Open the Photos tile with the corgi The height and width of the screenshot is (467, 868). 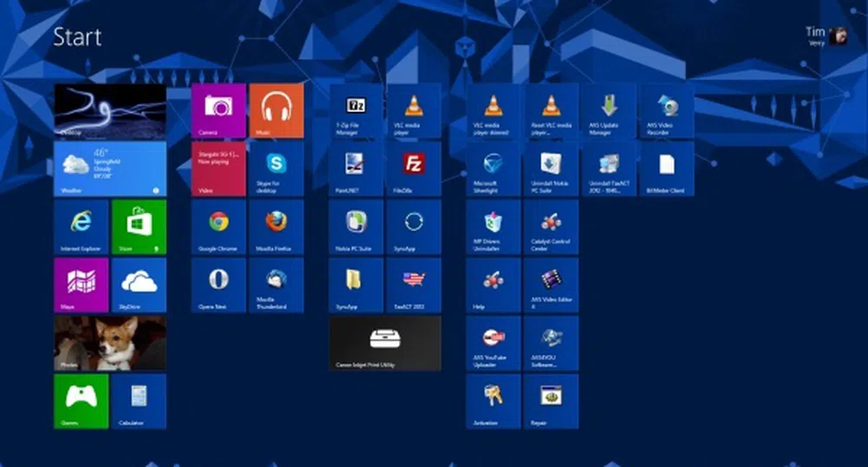click(110, 344)
